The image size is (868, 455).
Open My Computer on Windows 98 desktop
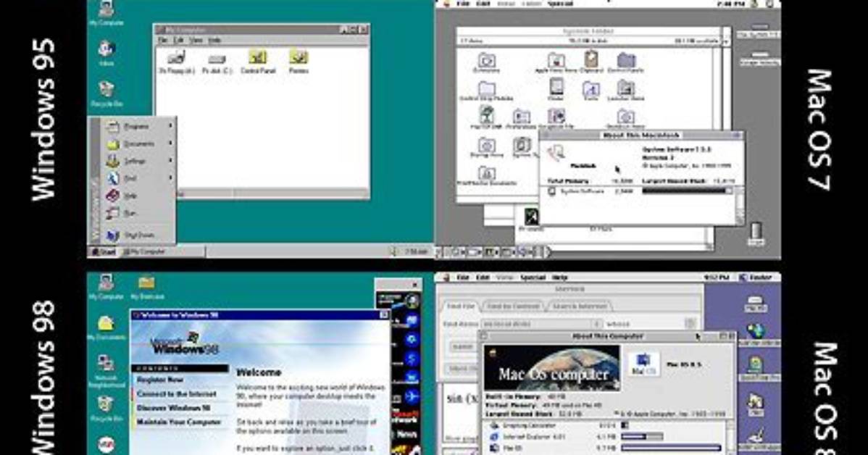pos(107,287)
